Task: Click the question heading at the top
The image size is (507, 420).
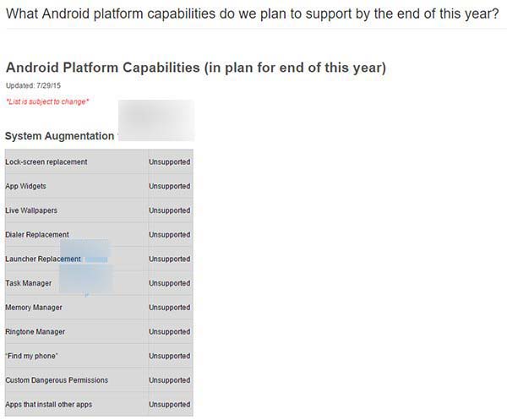Action: (252, 13)
